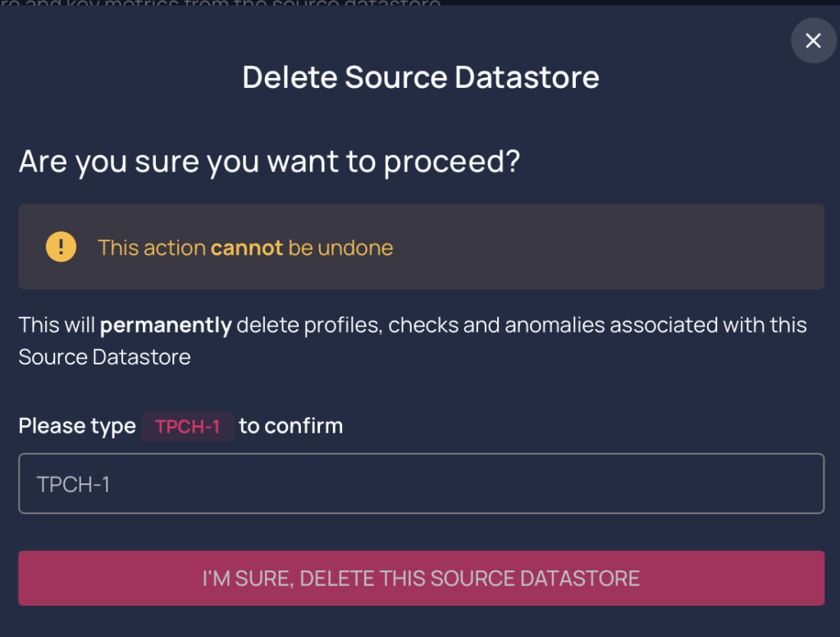Click the bold word 'cannot' in warning
Image resolution: width=840 pixels, height=637 pixels.
[246, 248]
